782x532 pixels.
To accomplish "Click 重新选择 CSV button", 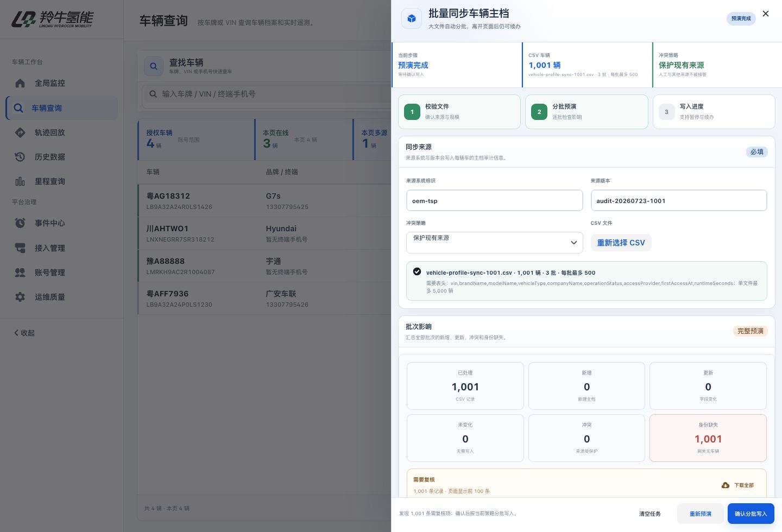I will 621,243.
